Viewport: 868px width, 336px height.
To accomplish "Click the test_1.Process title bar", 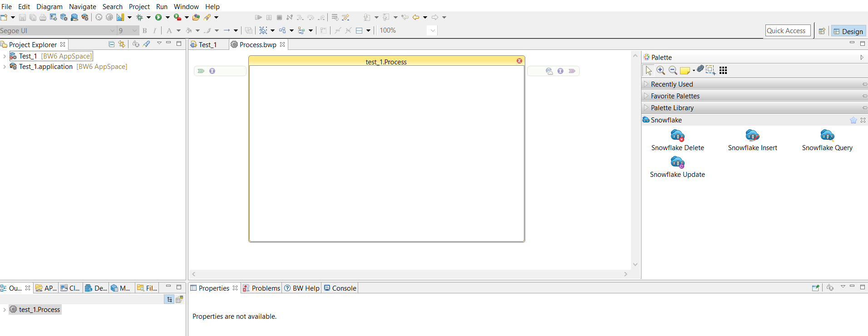I will click(386, 61).
